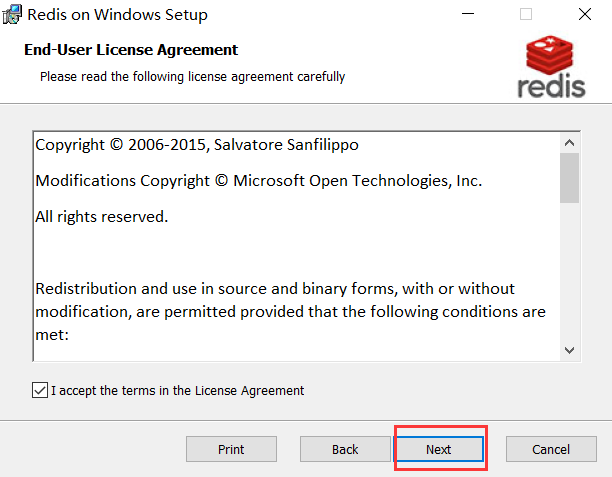Click 'All rights reserved.' text
612x477 pixels.
tap(101, 217)
